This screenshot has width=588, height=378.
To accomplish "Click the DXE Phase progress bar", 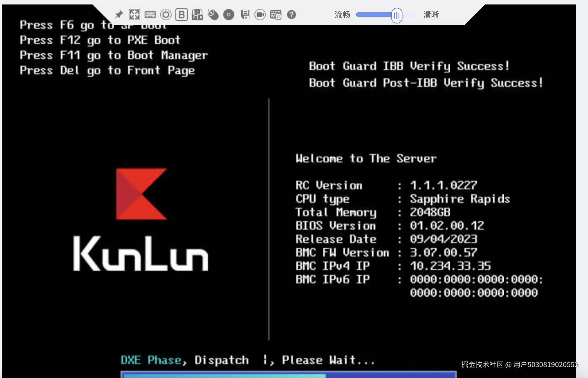I will [288, 375].
